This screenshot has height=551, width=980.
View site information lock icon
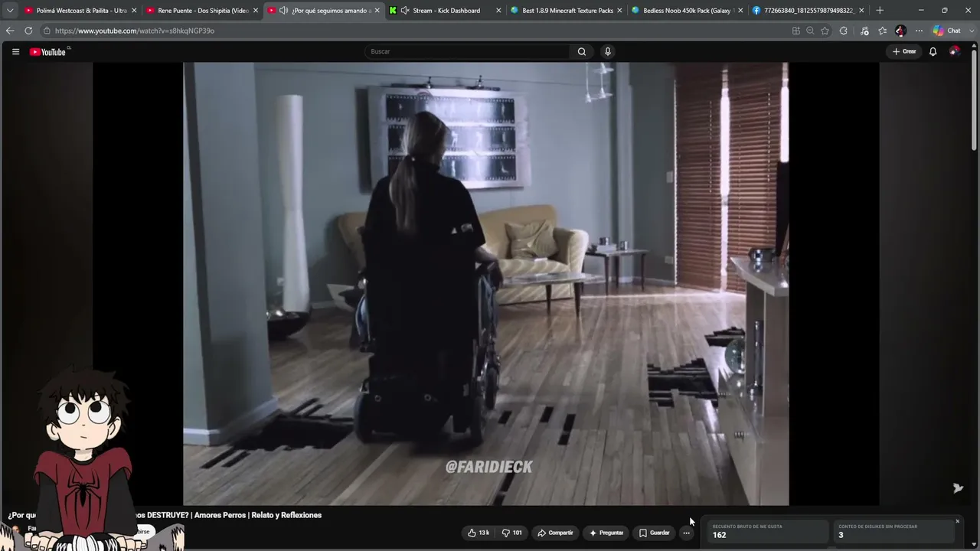coord(47,31)
